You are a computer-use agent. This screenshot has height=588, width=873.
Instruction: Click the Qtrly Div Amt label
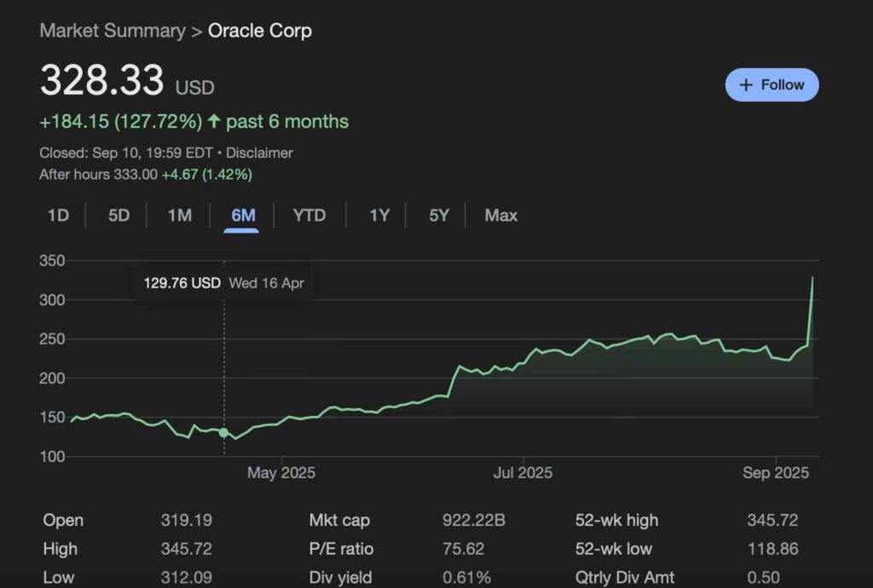point(625,578)
